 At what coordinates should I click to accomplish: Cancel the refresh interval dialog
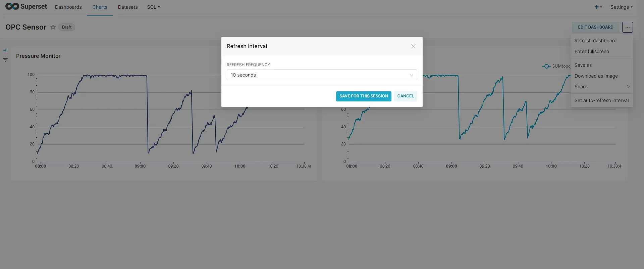(406, 96)
